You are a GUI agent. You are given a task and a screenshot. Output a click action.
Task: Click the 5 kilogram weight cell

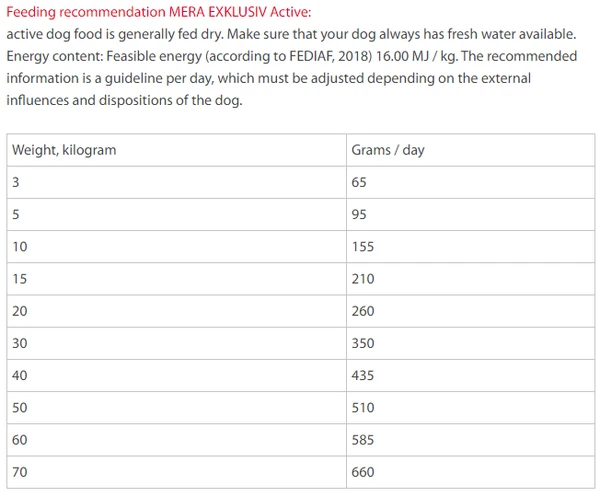click(16, 214)
